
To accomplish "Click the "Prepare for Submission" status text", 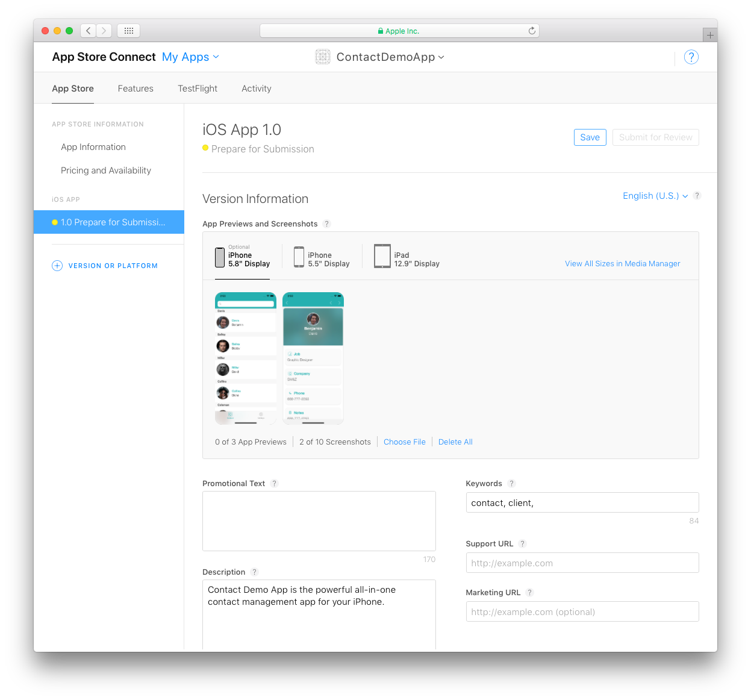I will pyautogui.click(x=263, y=149).
